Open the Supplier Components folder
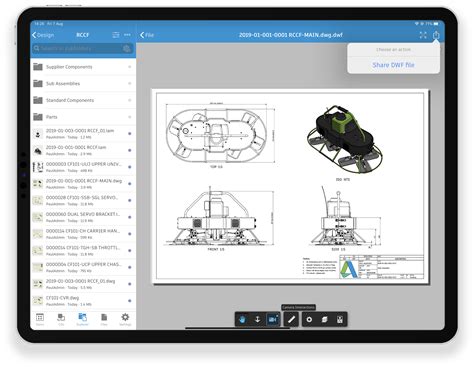 (x=83, y=67)
